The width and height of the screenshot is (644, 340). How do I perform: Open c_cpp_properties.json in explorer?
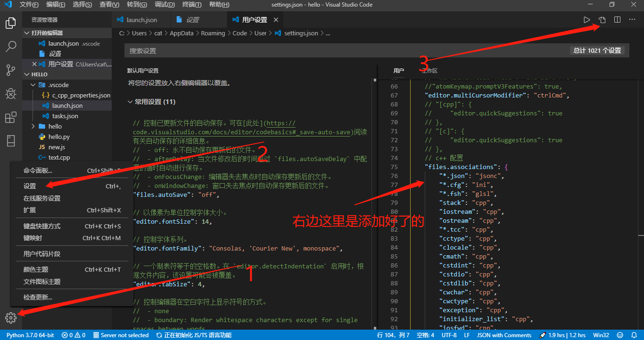(81, 95)
